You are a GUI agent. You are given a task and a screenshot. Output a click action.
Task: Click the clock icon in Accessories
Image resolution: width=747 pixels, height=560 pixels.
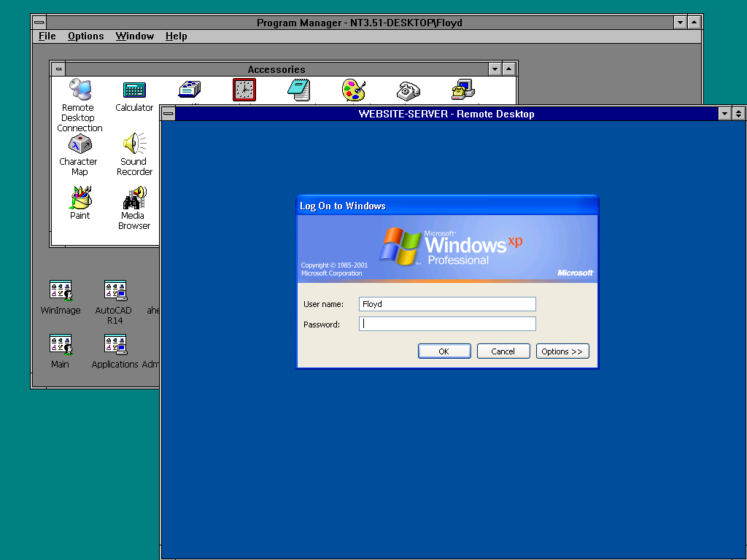point(244,90)
